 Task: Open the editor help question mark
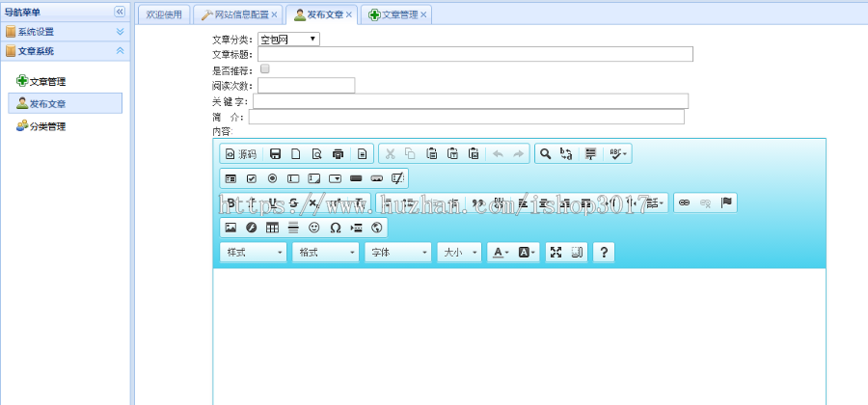tap(604, 252)
